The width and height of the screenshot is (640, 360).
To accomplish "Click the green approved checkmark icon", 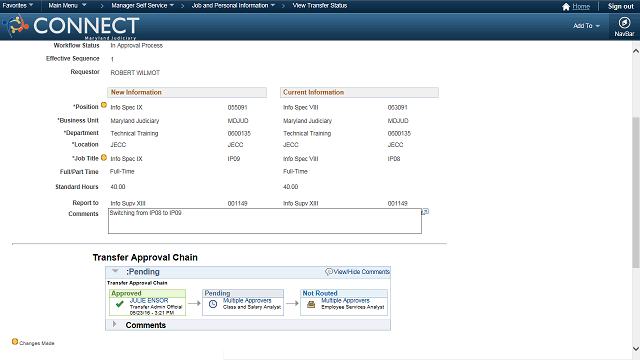I will click(120, 304).
